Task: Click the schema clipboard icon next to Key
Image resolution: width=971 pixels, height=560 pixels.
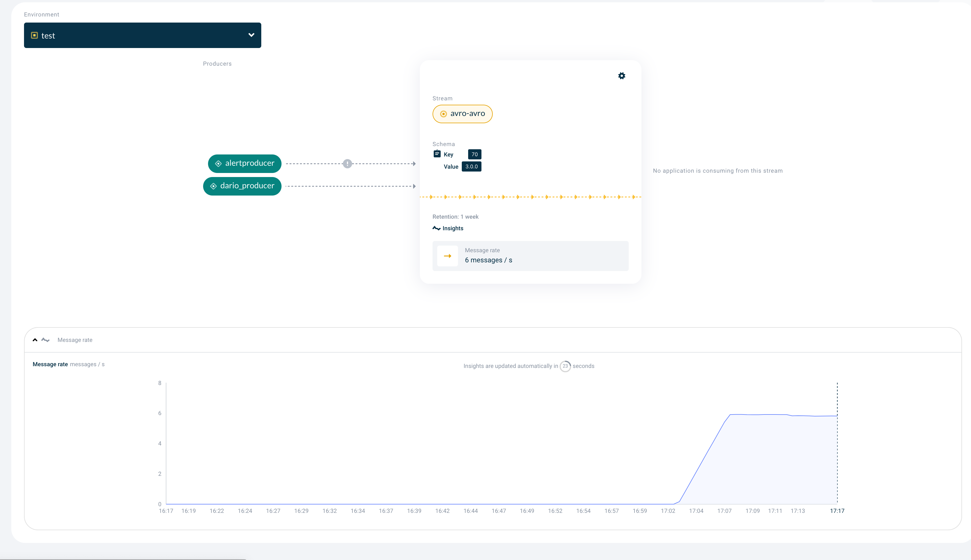Action: point(437,154)
